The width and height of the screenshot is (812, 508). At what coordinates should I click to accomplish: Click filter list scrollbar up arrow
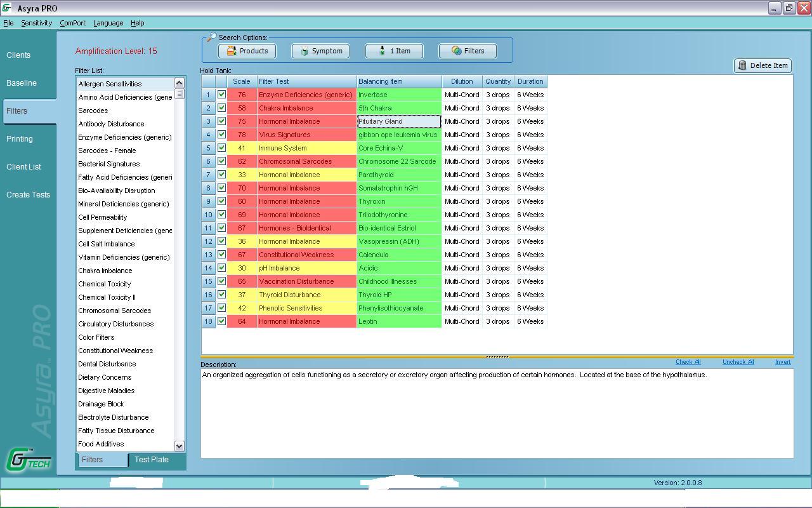(179, 83)
